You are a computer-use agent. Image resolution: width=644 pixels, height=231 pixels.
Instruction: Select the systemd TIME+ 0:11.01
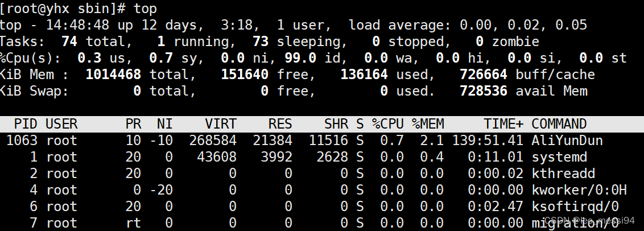tap(496, 157)
